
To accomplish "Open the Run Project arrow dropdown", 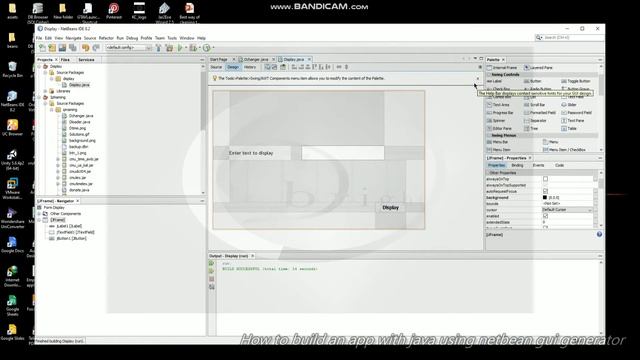I will point(186,48).
